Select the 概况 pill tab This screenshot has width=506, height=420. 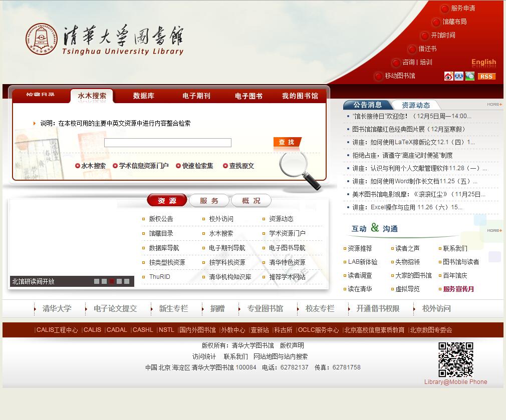[x=251, y=201]
